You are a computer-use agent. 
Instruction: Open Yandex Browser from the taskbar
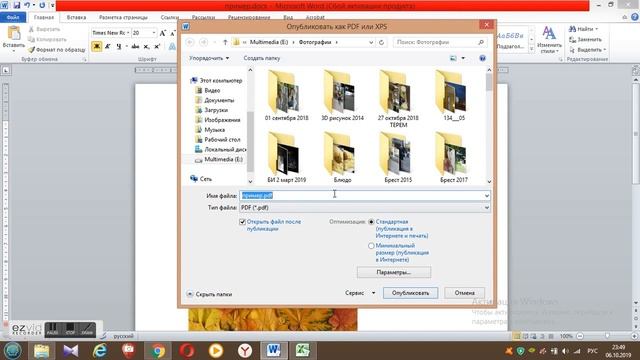[245, 351]
